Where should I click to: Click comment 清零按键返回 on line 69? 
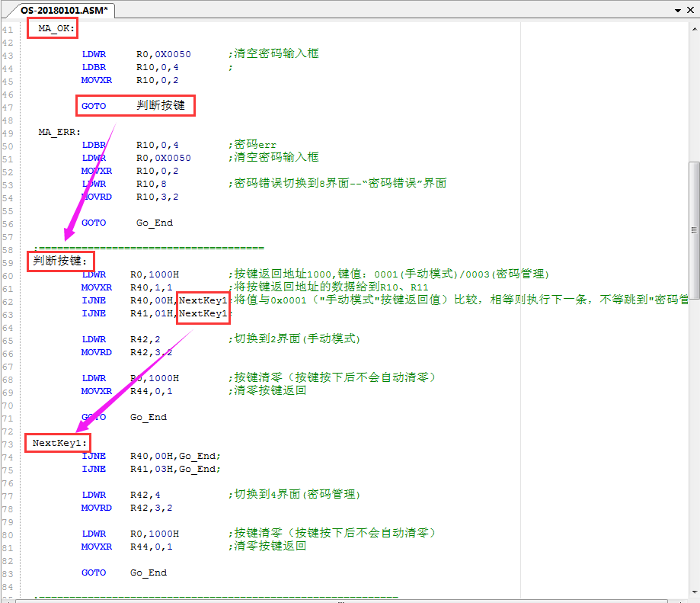267,390
